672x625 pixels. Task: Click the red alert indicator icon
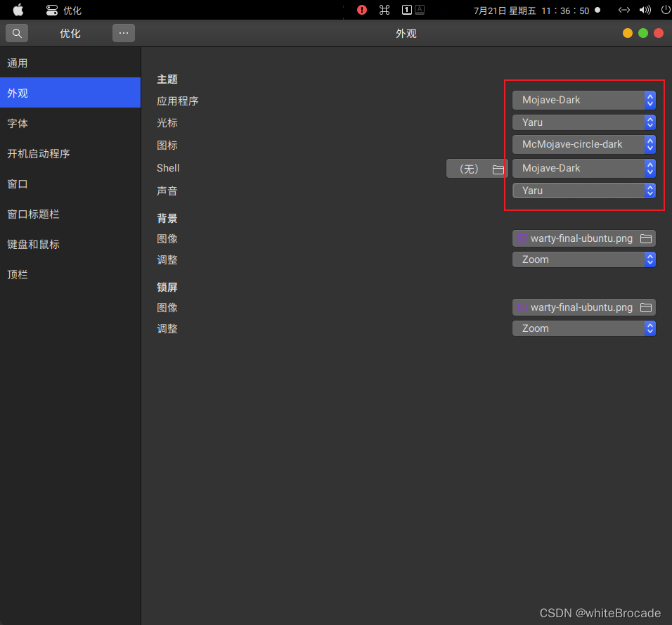click(362, 10)
